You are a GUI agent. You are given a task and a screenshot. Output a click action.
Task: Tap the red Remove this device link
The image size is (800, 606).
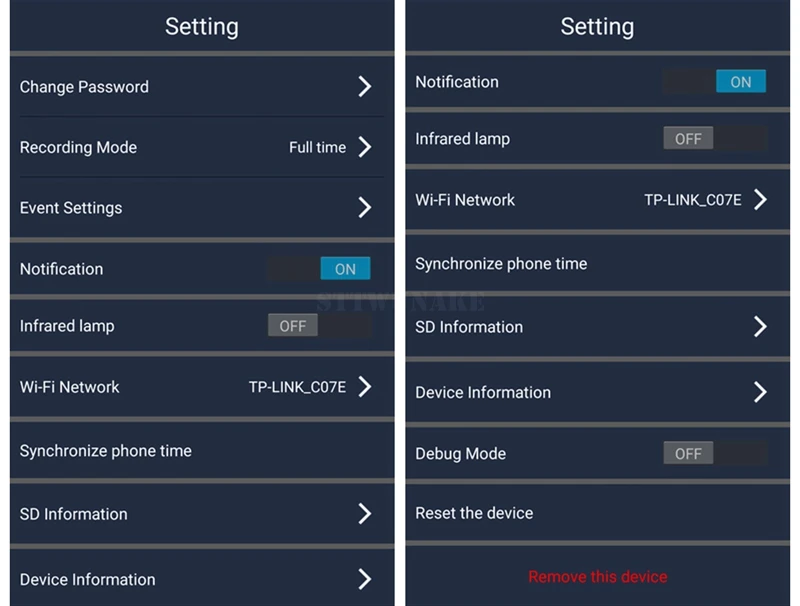pyautogui.click(x=597, y=576)
